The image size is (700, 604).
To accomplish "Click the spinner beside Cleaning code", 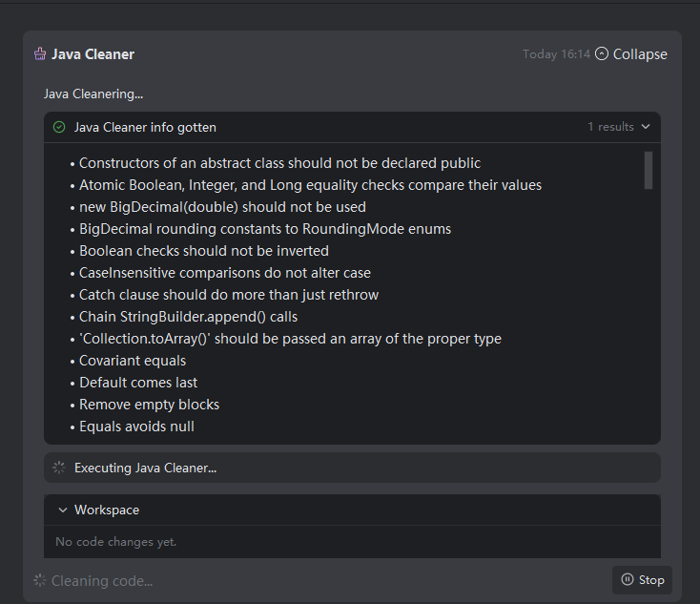I will (x=39, y=580).
